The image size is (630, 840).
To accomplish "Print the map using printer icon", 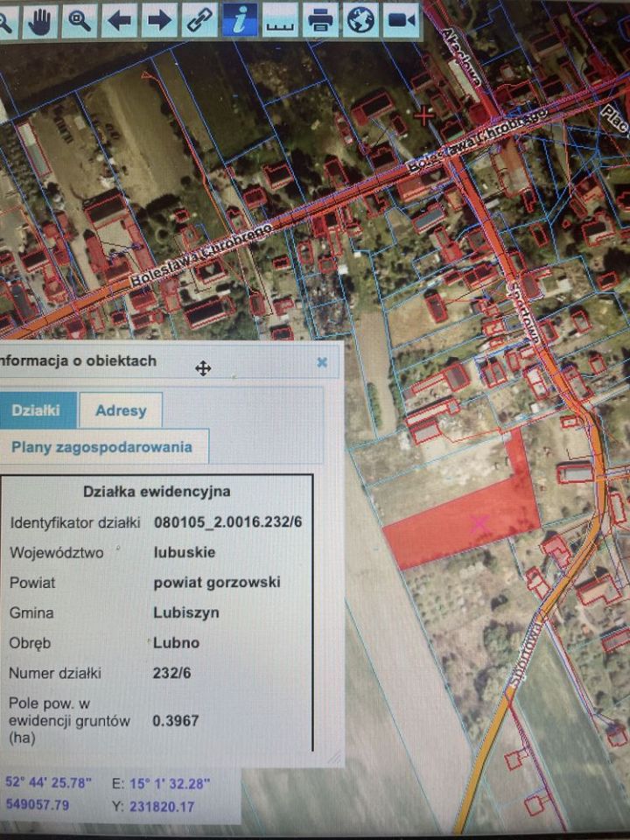I will (x=320, y=20).
